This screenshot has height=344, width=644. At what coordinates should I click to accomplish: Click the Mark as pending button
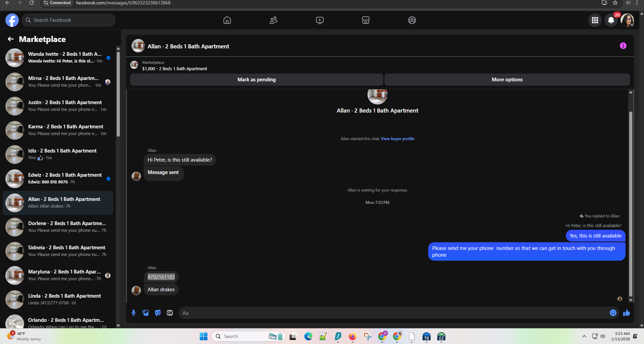point(257,80)
